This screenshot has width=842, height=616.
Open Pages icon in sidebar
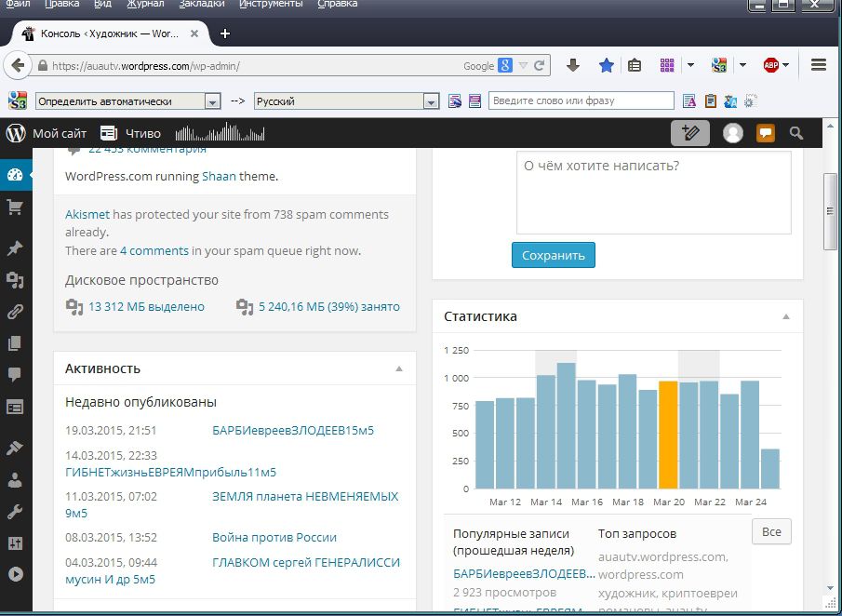tap(15, 343)
